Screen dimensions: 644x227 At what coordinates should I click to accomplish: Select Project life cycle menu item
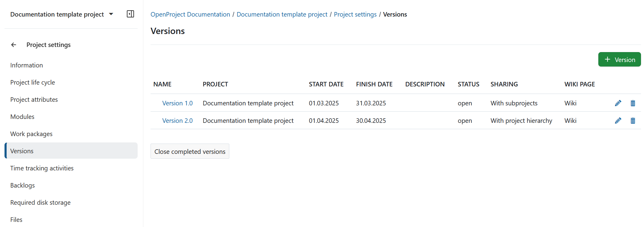pos(32,82)
